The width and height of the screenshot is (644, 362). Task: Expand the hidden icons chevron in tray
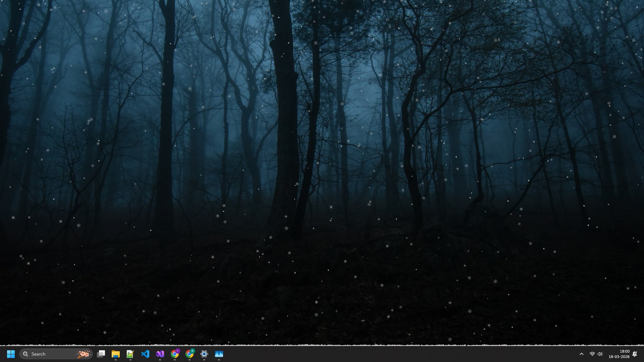click(x=582, y=354)
